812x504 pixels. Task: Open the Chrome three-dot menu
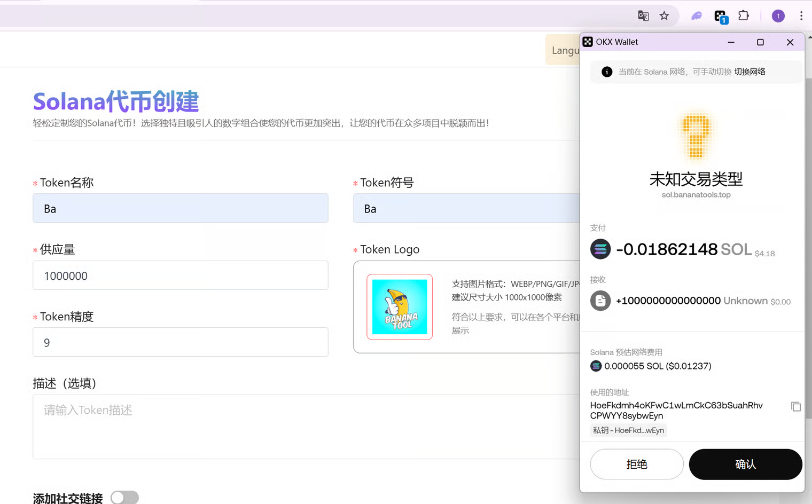click(x=801, y=16)
